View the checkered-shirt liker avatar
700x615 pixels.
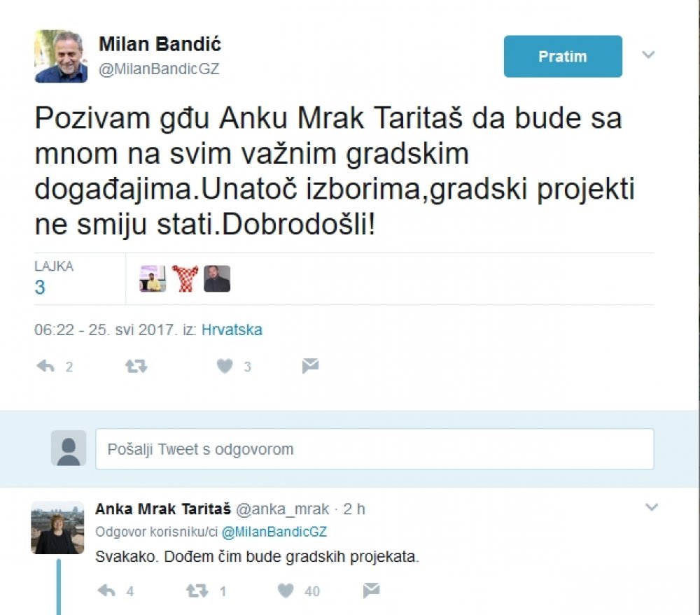click(185, 278)
